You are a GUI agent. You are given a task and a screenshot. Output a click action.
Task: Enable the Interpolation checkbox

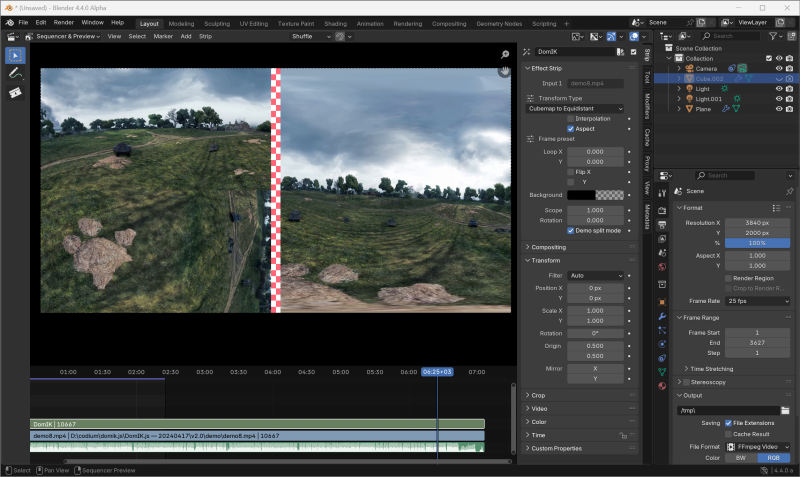coord(570,119)
